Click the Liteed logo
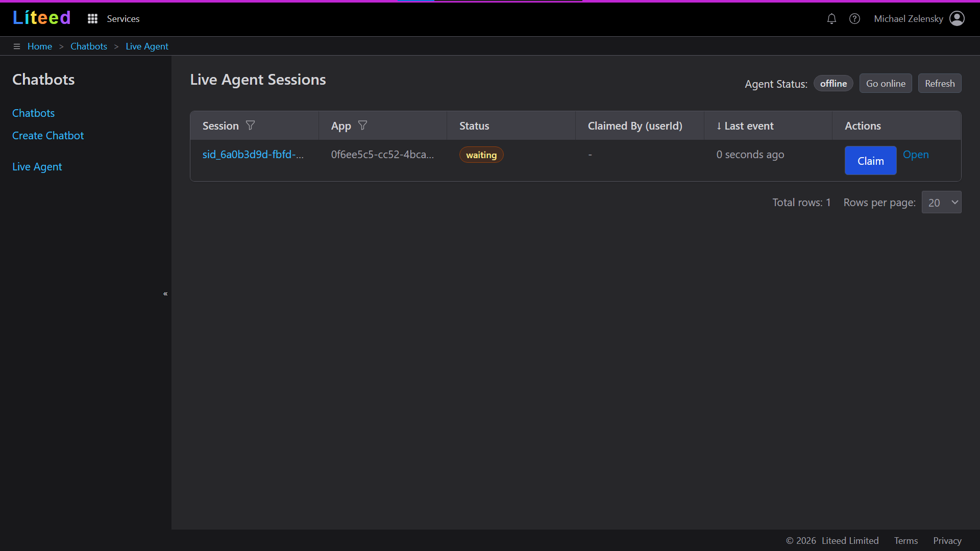 point(41,18)
